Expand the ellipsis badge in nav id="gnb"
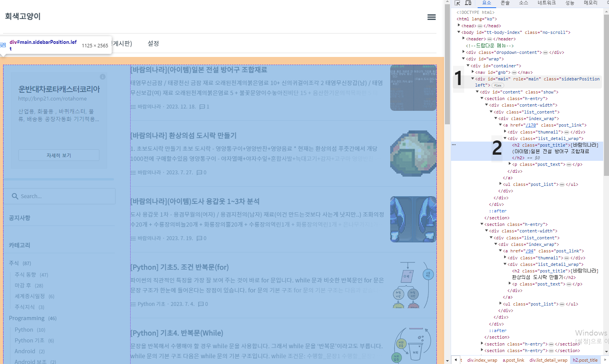The image size is (609, 364). [x=514, y=72]
